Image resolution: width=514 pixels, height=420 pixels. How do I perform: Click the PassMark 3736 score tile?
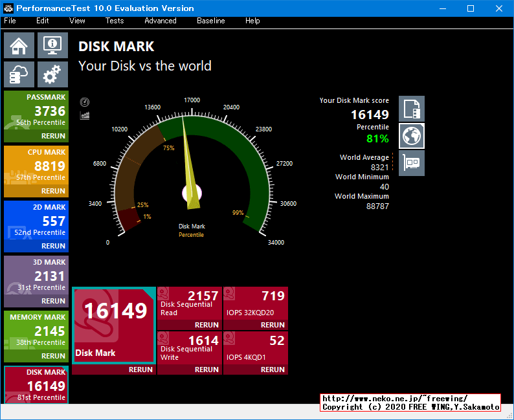pyautogui.click(x=36, y=111)
